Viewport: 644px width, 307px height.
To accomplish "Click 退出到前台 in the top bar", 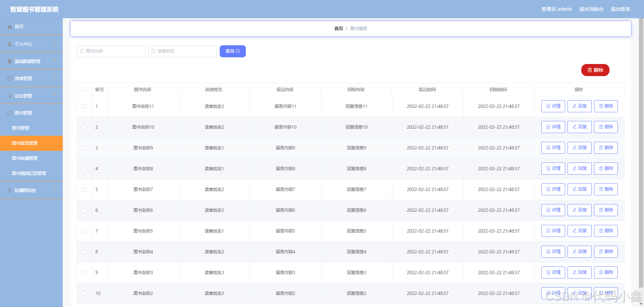I will 591,9.
